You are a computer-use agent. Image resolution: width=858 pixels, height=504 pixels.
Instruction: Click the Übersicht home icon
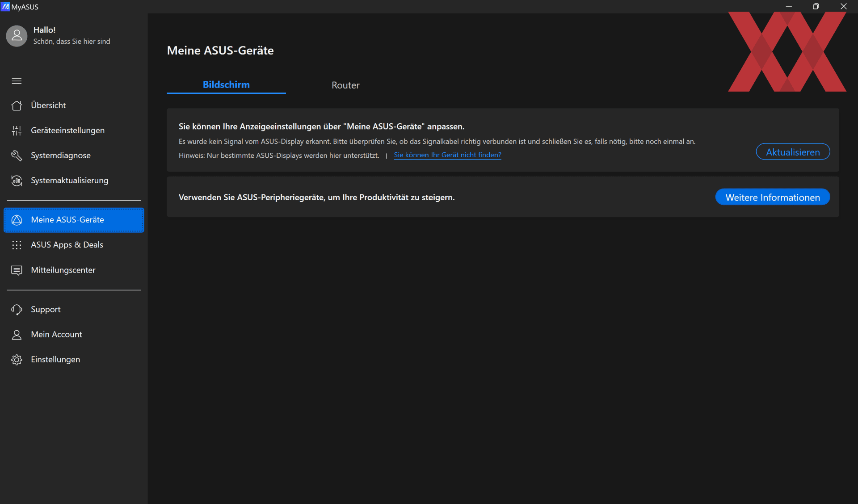tap(17, 105)
